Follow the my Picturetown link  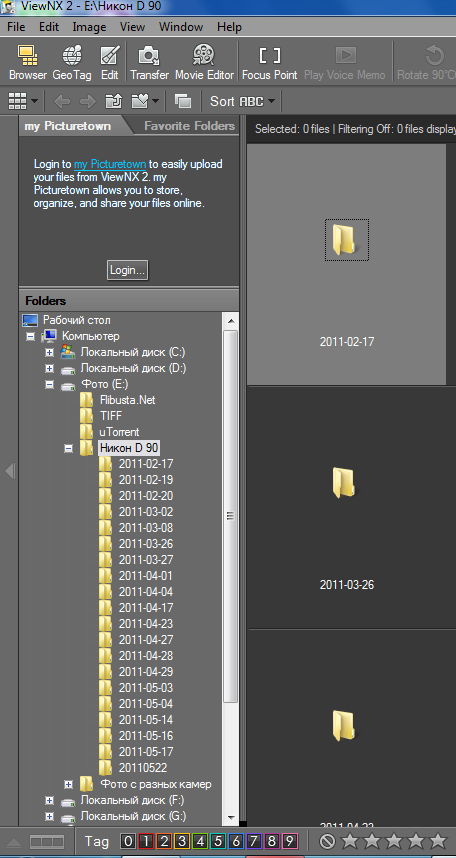coord(110,164)
